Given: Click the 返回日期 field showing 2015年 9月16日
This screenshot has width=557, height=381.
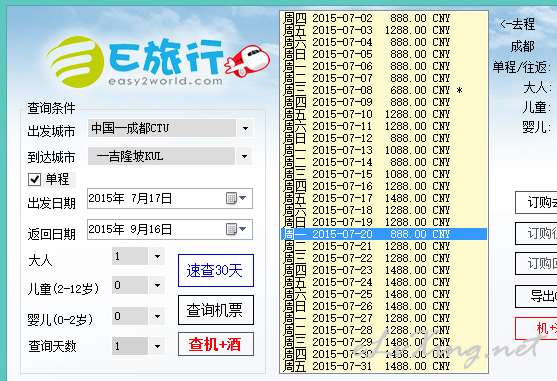Looking at the screenshot, I should point(170,230).
